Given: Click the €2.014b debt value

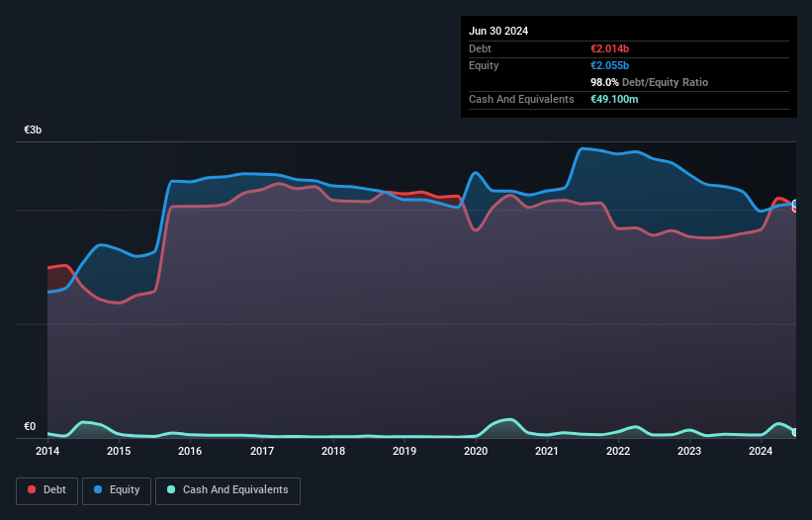Looking at the screenshot, I should click(609, 48).
